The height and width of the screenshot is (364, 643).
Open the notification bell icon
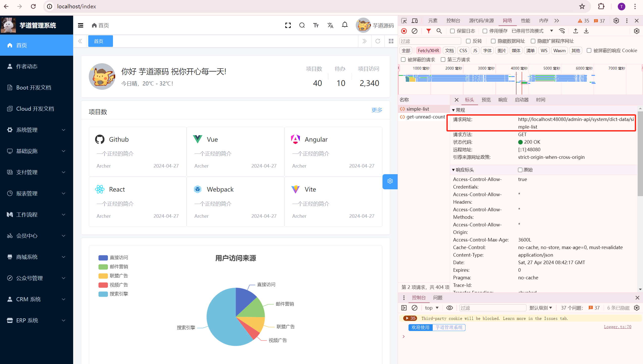tap(345, 25)
